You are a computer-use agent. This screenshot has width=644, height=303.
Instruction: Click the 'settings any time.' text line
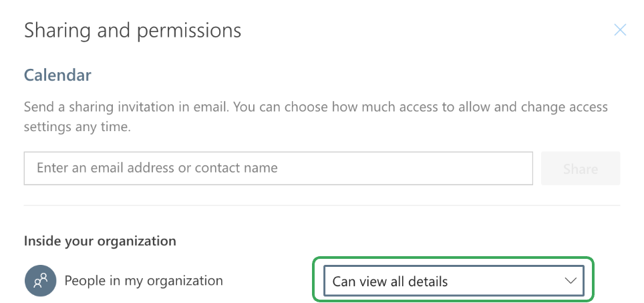click(77, 127)
